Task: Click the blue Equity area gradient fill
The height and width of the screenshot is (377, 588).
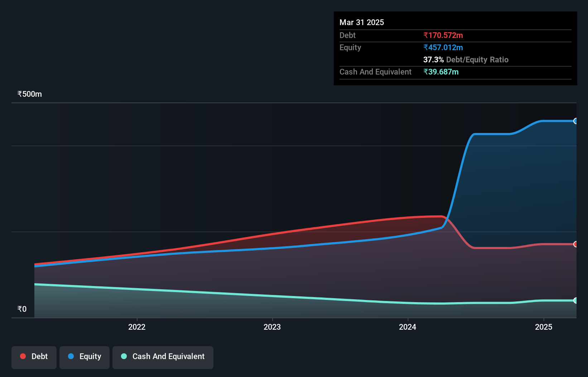Action: (519, 179)
